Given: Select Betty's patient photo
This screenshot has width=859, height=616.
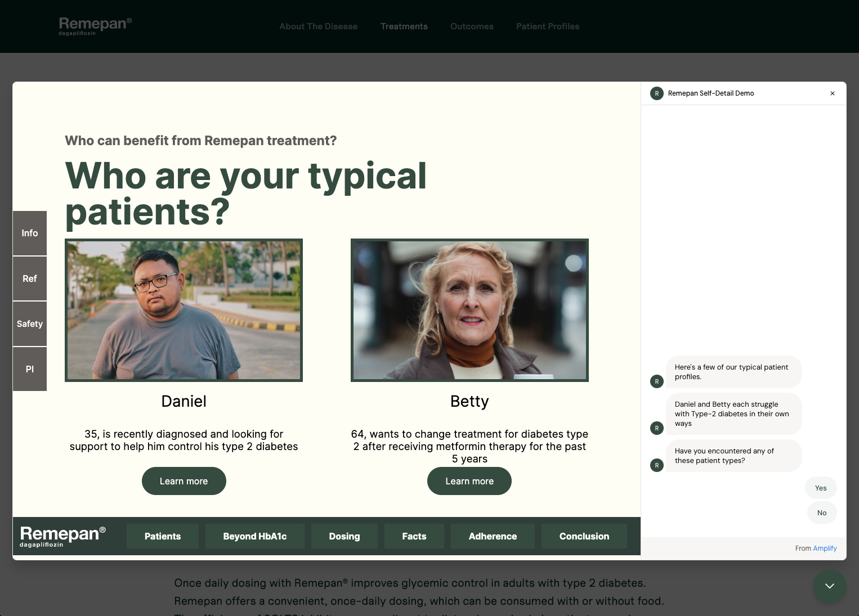Looking at the screenshot, I should [469, 310].
